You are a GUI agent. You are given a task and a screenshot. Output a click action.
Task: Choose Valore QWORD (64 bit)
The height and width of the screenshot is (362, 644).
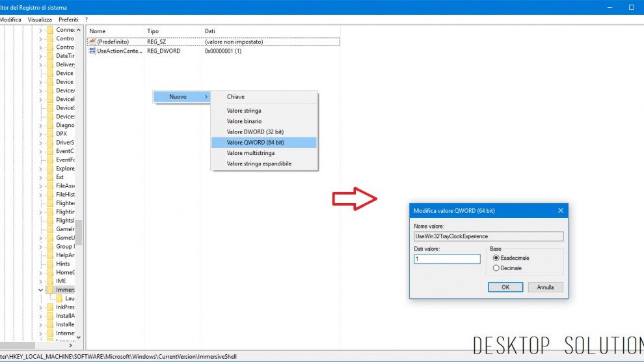263,143
